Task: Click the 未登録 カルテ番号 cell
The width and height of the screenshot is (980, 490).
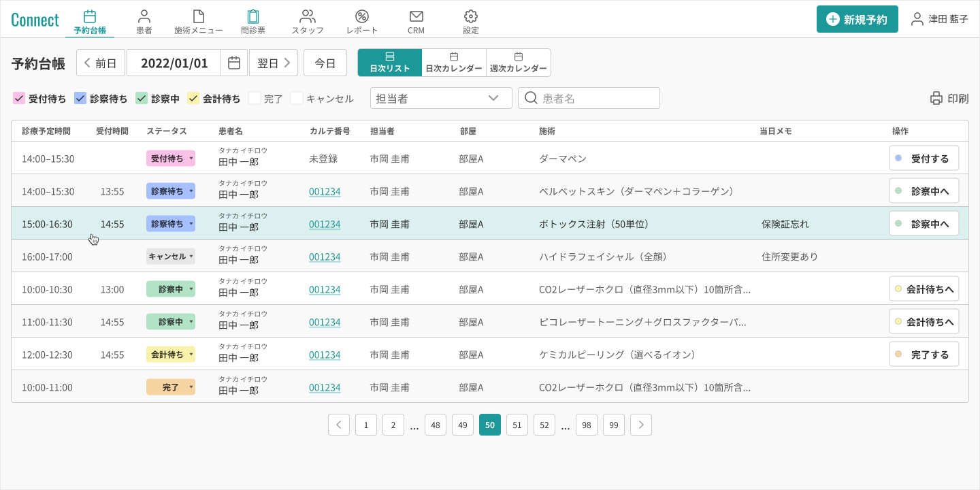Action: [323, 159]
